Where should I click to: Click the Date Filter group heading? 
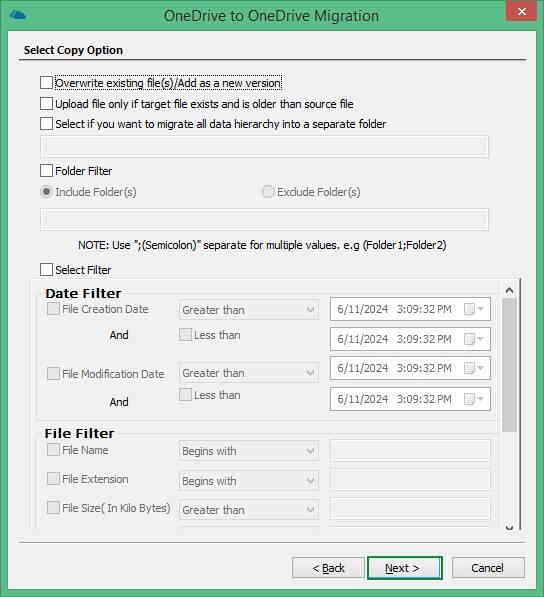[83, 293]
